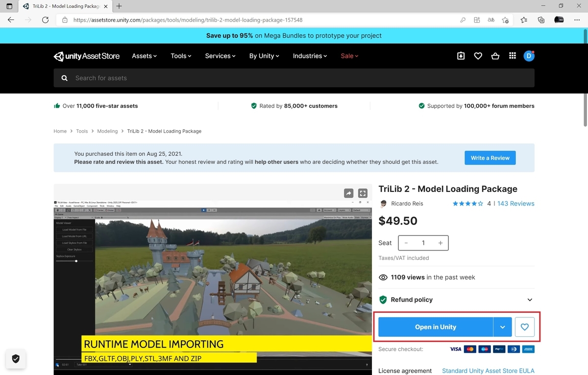Go to Unity Asset Store home logo
This screenshot has height=375, width=588.
click(x=87, y=56)
